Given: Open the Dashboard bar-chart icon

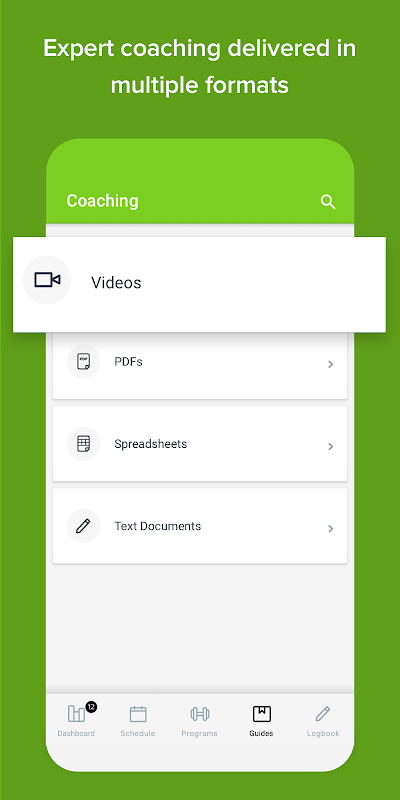Looking at the screenshot, I should tap(77, 713).
